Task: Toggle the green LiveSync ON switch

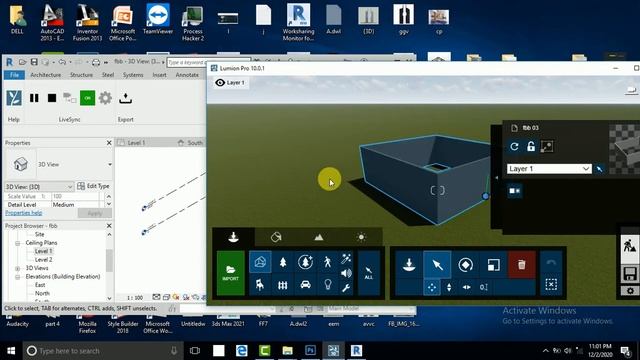Action: (87, 98)
